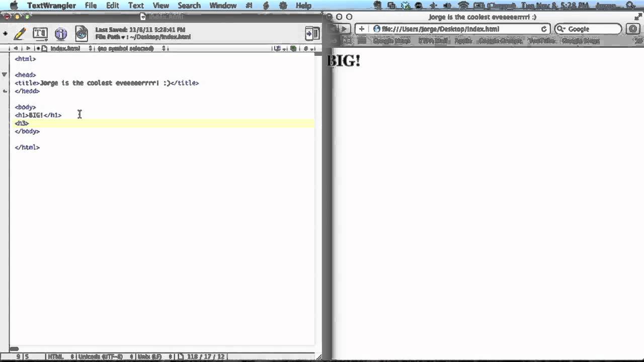Open the Unicode (UTF-8) encoding popup

coord(105,356)
